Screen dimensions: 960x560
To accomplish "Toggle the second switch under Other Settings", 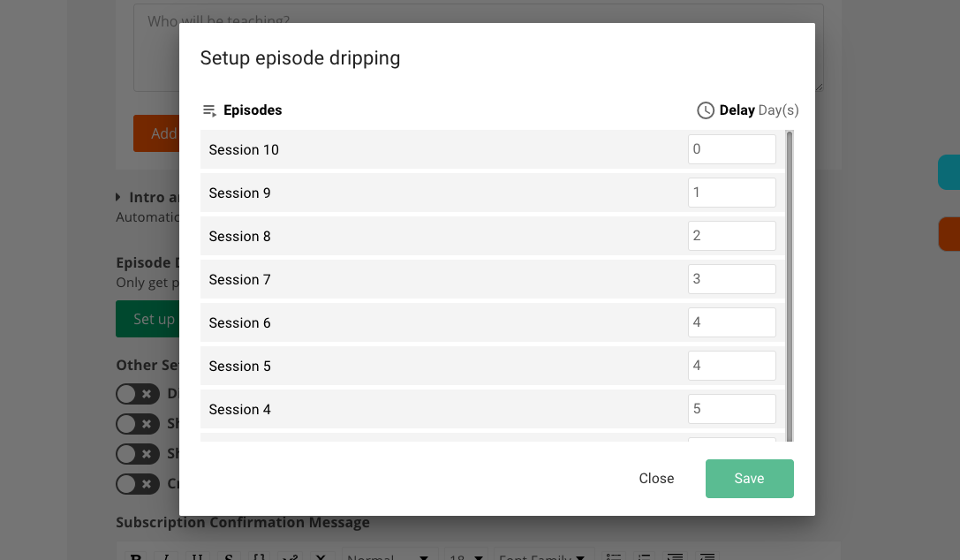I will coord(138,424).
